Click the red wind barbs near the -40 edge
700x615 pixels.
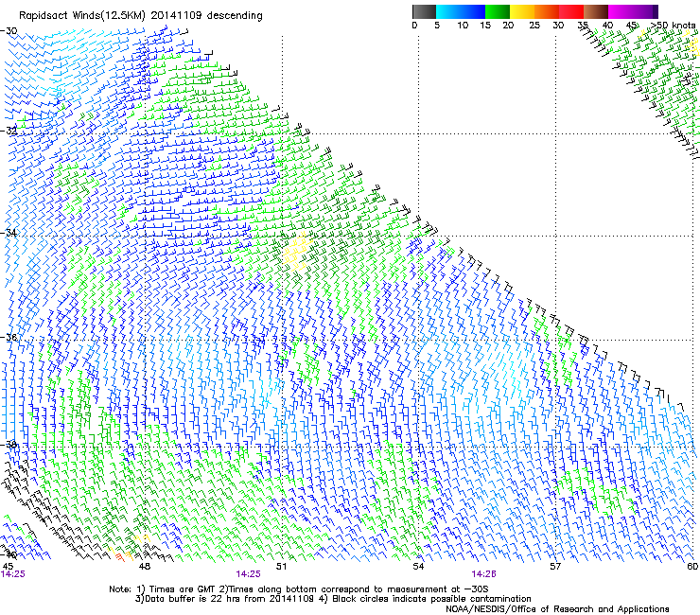click(x=119, y=556)
